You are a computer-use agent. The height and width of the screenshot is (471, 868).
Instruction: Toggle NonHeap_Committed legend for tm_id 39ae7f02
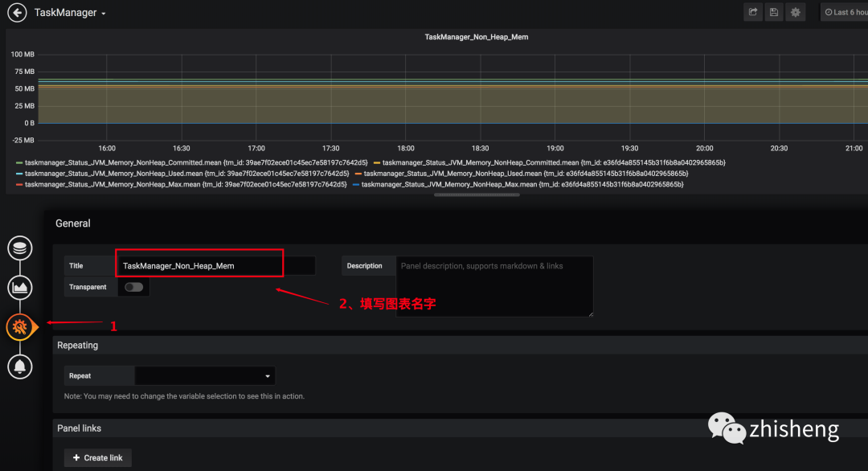tap(196, 162)
